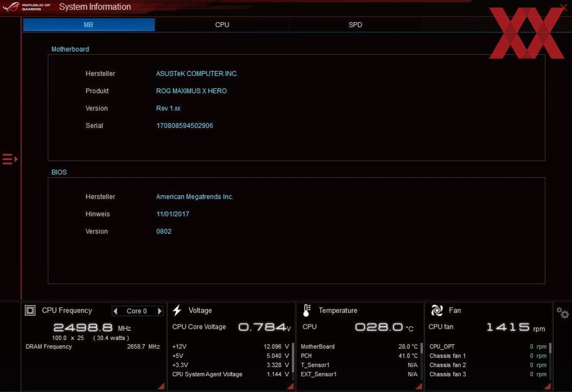
Task: Click the Fan panel spinner icon
Action: pyautogui.click(x=437, y=310)
